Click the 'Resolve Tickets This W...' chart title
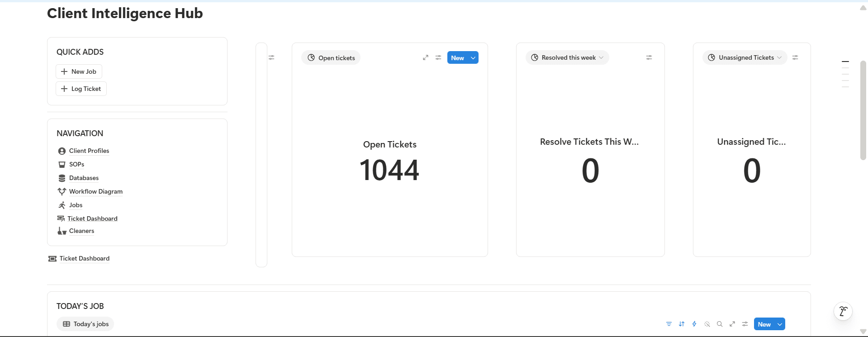 click(x=589, y=142)
